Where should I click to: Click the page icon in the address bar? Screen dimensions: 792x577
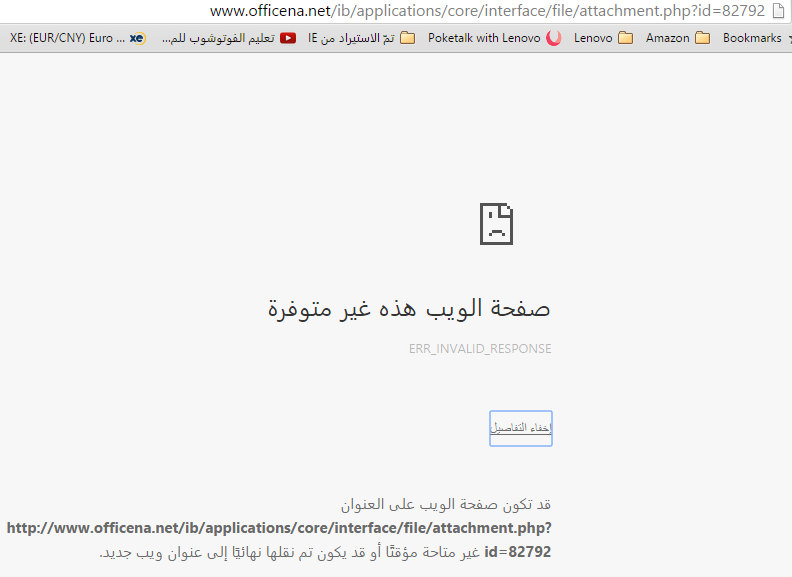coord(778,11)
